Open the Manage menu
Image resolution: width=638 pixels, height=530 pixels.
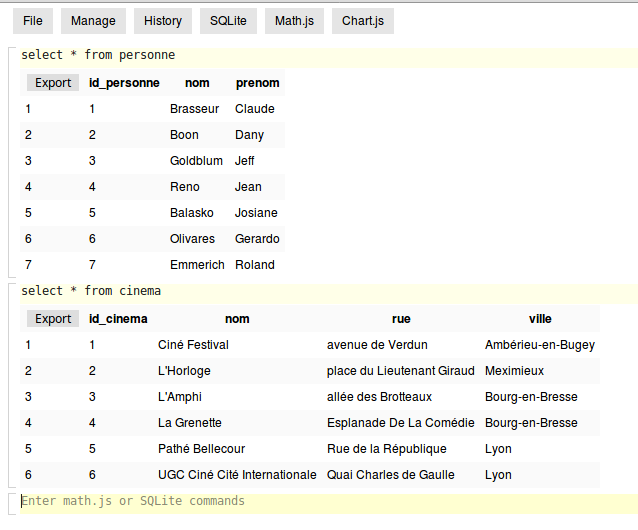click(95, 20)
